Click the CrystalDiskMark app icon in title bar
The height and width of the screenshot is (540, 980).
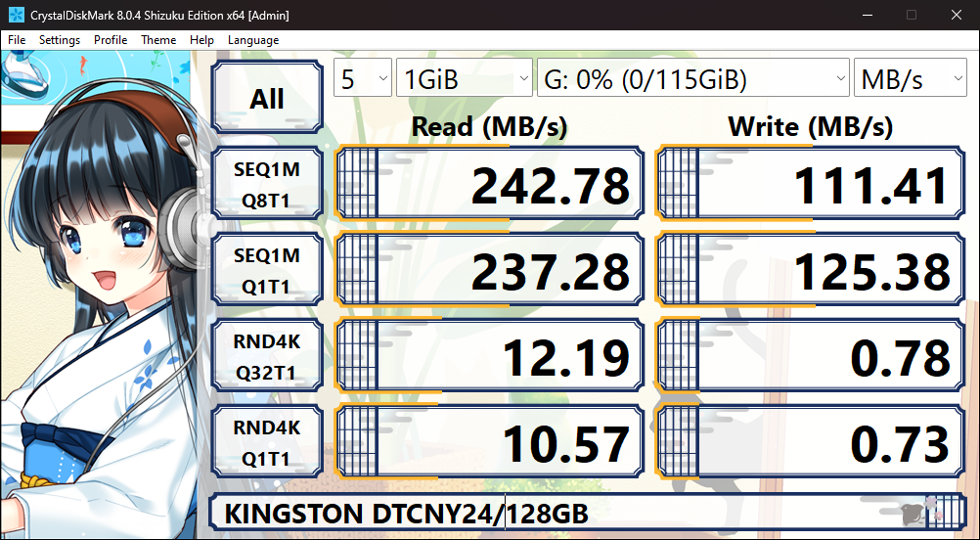coord(16,15)
